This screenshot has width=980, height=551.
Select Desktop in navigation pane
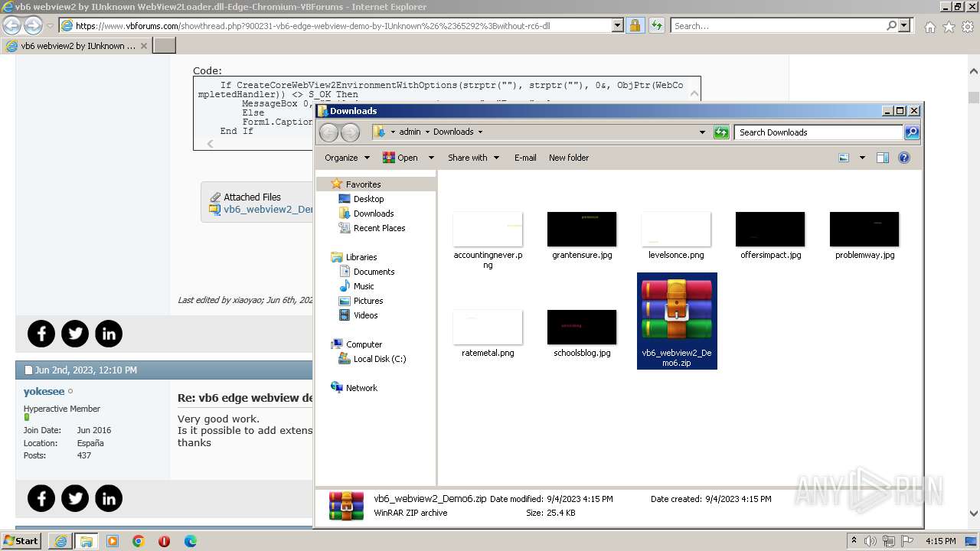click(368, 199)
